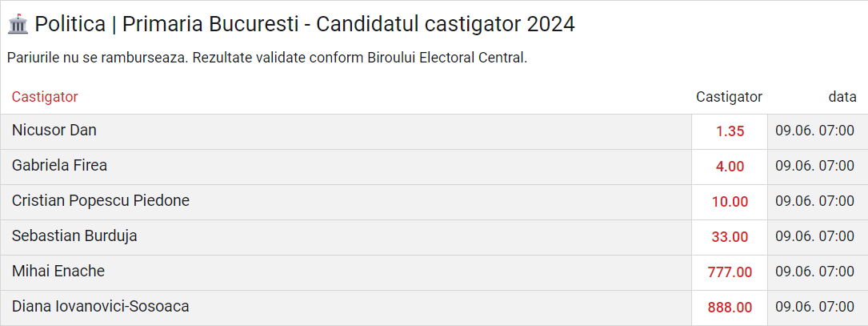Bet on Gabriela Firea at 4.00
868x326 pixels.
click(x=730, y=167)
